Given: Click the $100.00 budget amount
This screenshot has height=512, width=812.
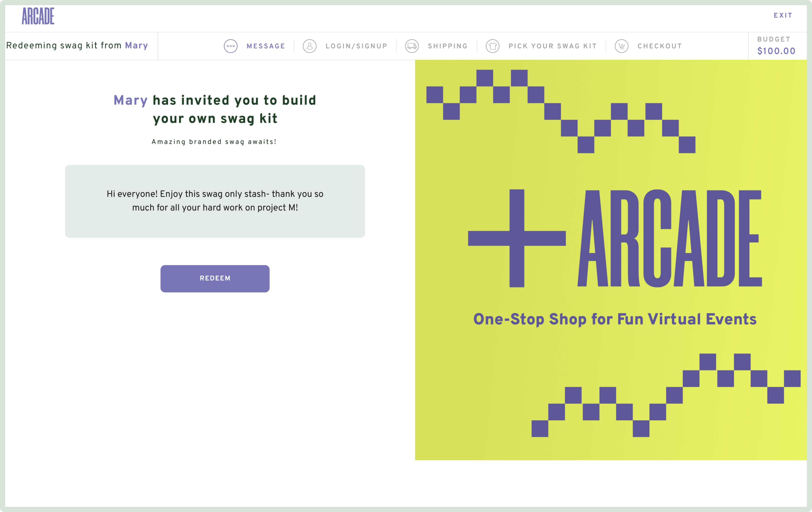Looking at the screenshot, I should [x=776, y=51].
